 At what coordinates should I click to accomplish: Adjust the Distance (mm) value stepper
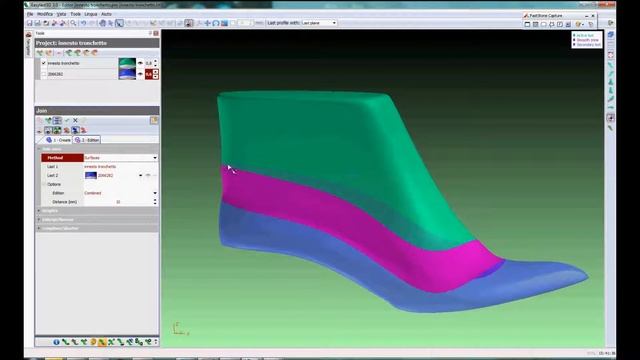coord(155,202)
